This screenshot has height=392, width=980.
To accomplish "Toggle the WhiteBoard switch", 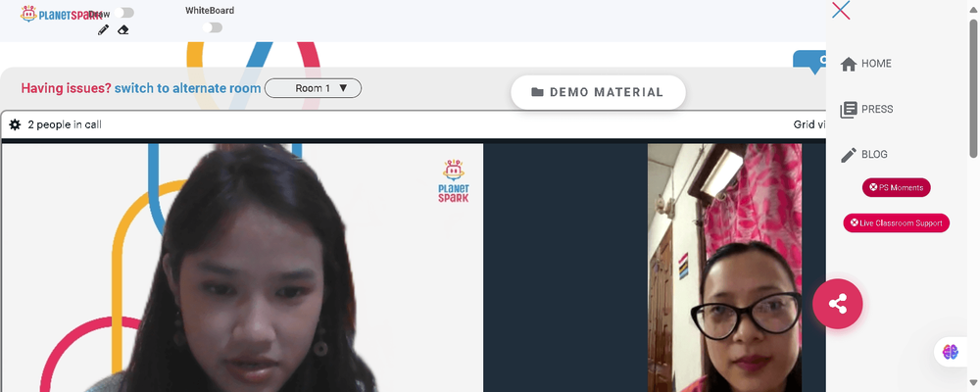I will (x=213, y=27).
